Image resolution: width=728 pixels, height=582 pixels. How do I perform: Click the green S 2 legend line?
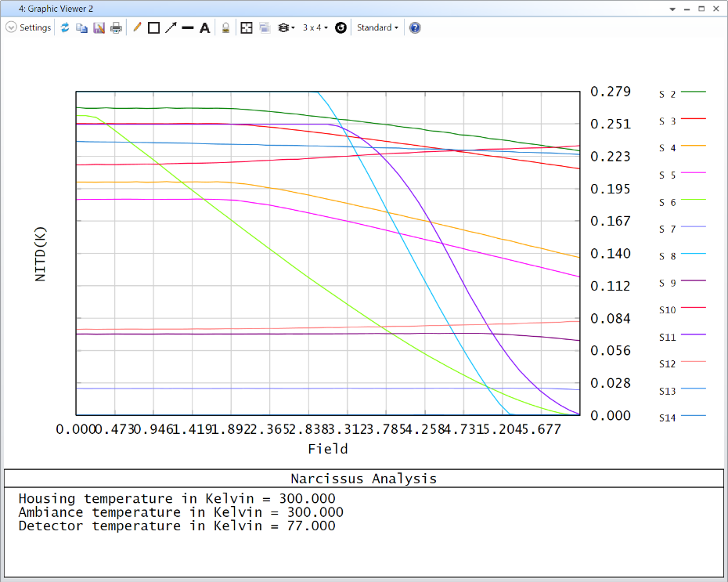tap(695, 93)
